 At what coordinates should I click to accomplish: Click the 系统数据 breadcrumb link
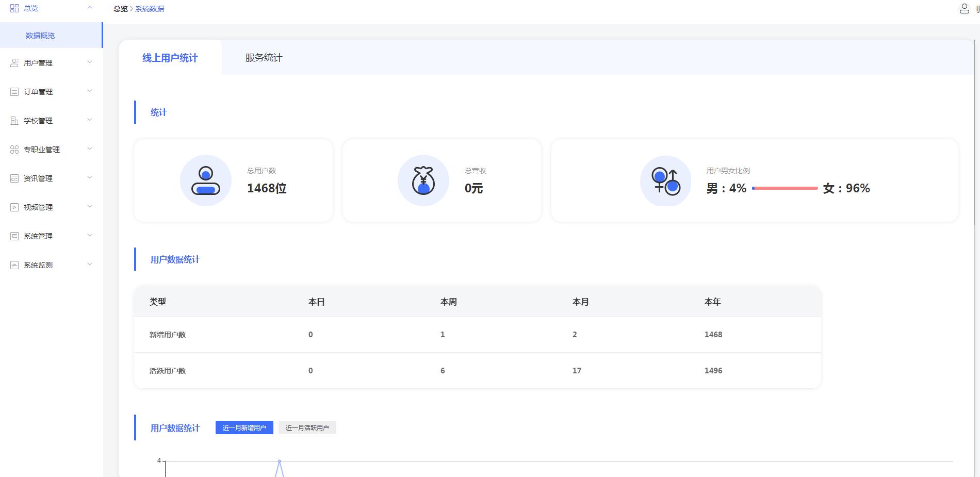pyautogui.click(x=150, y=9)
